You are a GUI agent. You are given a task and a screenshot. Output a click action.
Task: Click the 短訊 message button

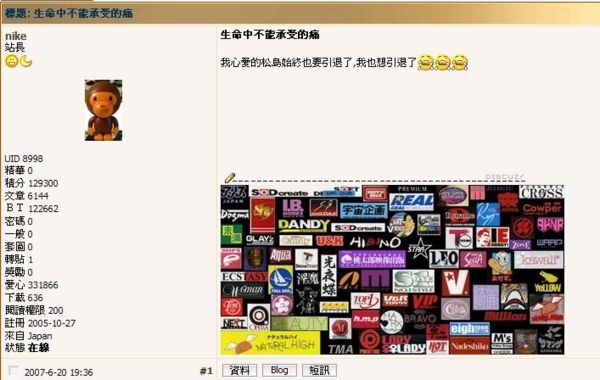(320, 370)
